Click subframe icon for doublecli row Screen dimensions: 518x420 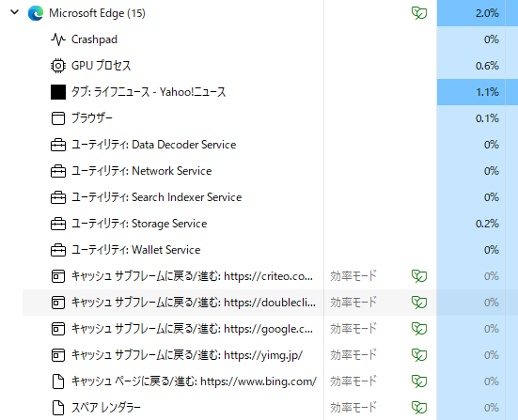pyautogui.click(x=57, y=303)
